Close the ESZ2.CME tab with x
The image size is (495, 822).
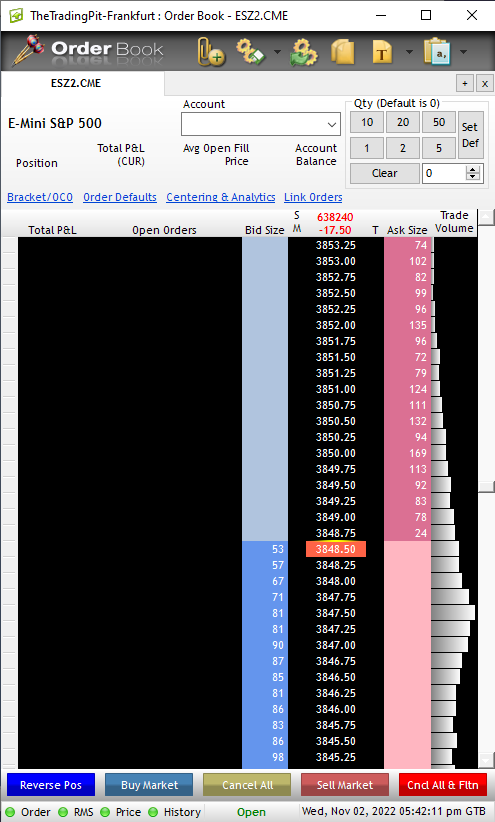485,83
